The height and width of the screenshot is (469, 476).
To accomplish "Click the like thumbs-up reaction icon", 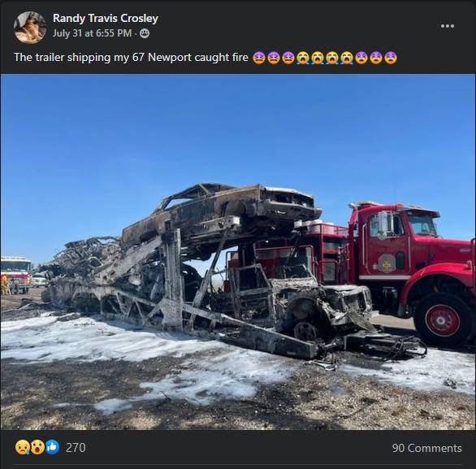I will click(x=53, y=447).
